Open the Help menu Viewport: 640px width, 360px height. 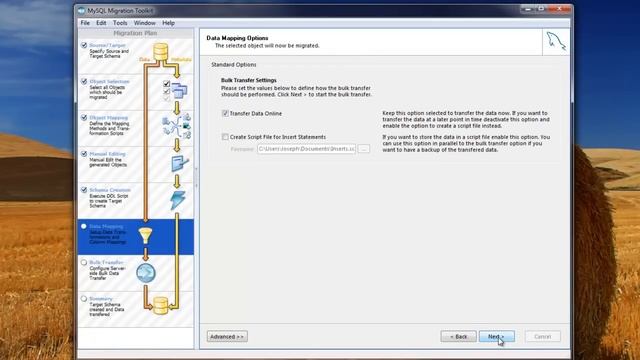pos(168,23)
